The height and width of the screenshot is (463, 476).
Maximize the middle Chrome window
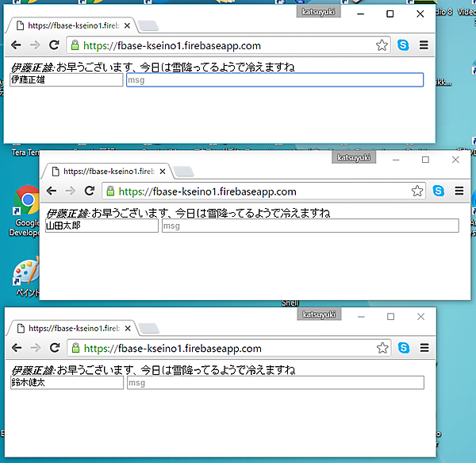[425, 160]
